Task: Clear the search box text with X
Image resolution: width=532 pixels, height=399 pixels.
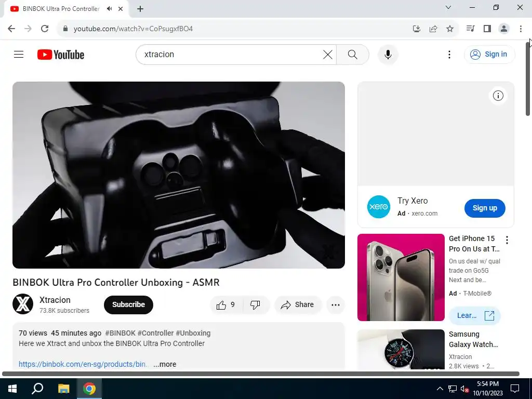Action: 327,54
